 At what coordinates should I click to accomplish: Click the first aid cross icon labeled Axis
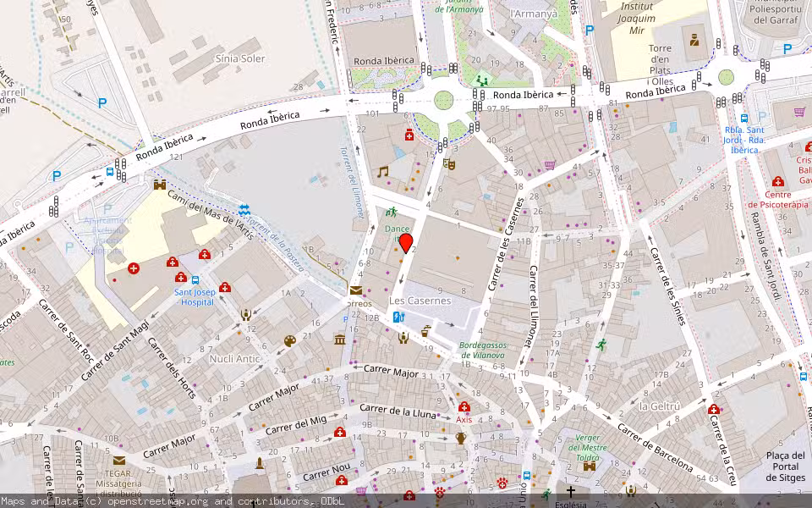coord(464,408)
